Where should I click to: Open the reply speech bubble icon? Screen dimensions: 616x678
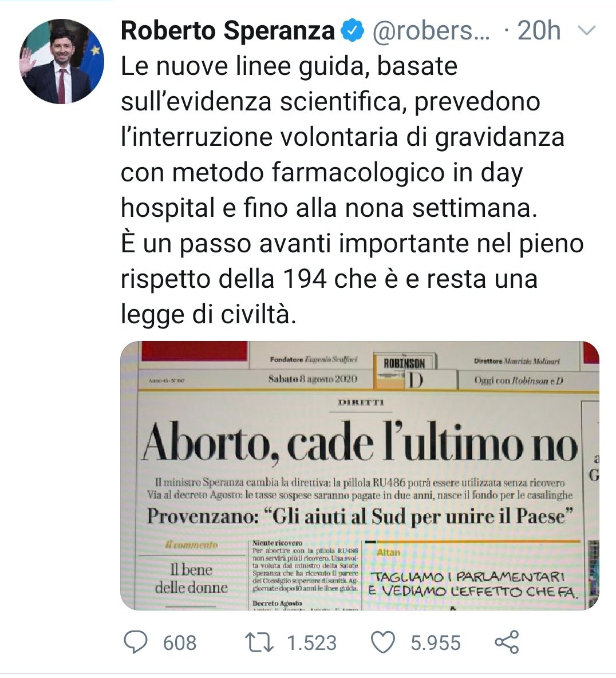136,642
